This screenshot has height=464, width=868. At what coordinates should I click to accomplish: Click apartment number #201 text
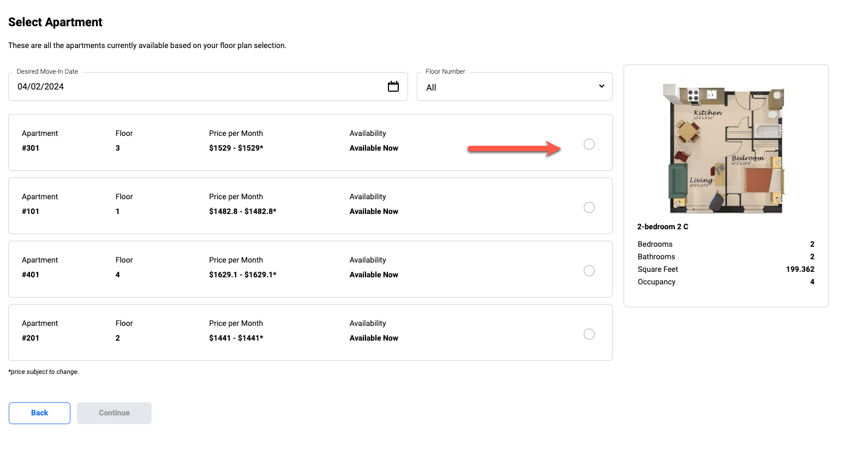coord(31,338)
